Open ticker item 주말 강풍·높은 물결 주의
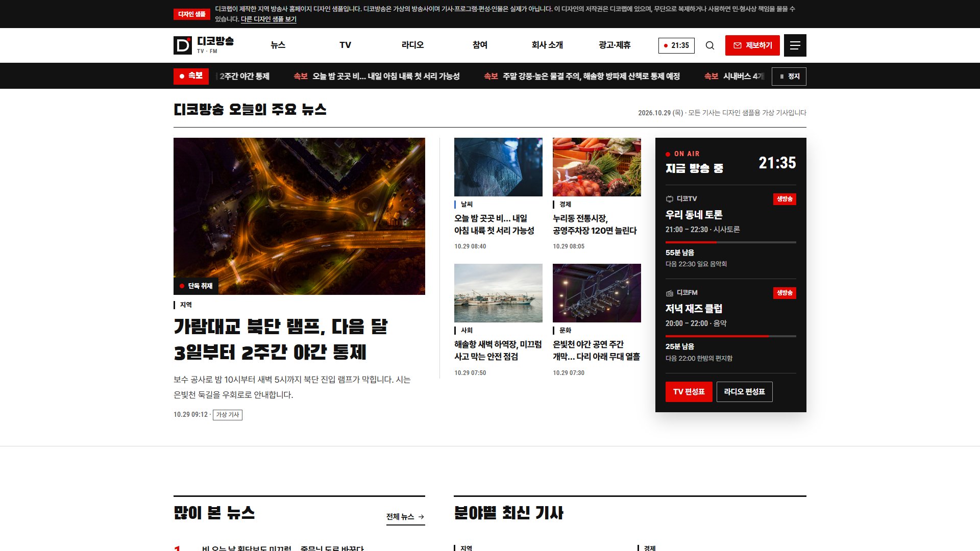The image size is (980, 551). 582,76
